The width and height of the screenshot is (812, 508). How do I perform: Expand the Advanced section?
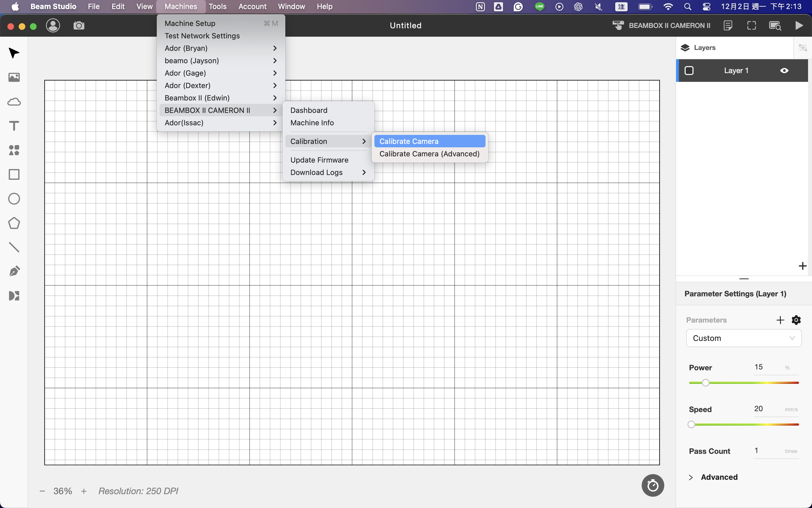tap(713, 477)
